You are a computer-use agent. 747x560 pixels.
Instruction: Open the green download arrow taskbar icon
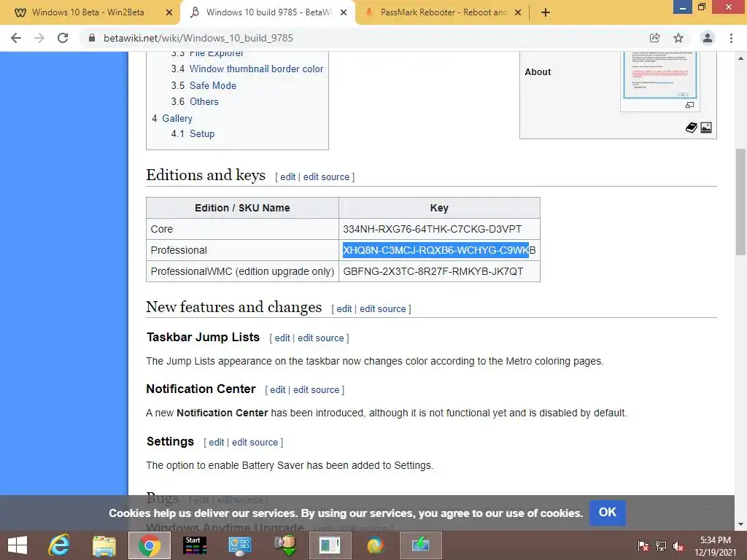tap(421, 545)
